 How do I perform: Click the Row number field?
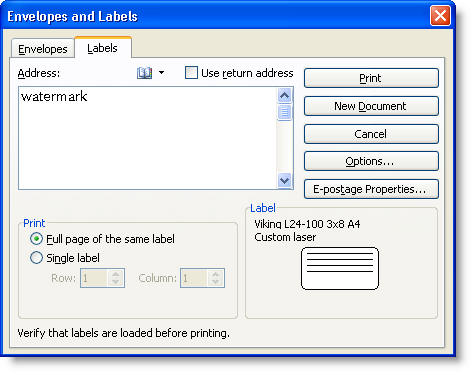point(94,278)
